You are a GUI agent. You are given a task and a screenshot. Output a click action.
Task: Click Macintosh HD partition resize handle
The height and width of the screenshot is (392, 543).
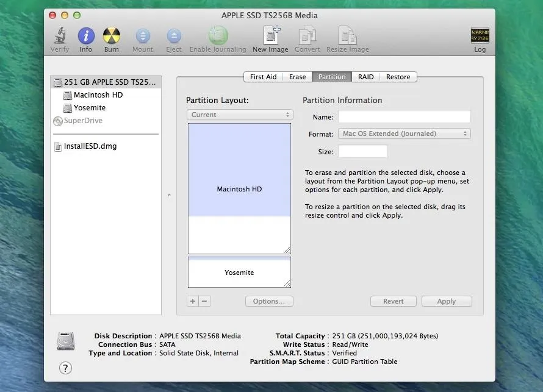pos(287,250)
